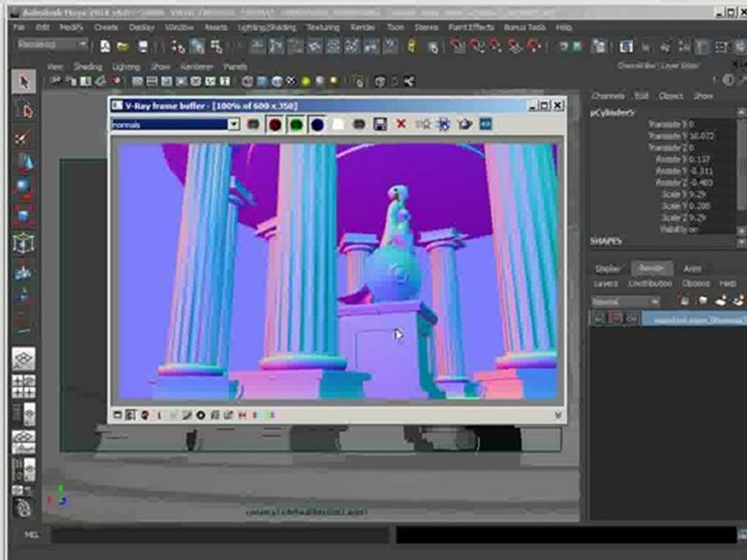Open the Create menu

click(106, 28)
